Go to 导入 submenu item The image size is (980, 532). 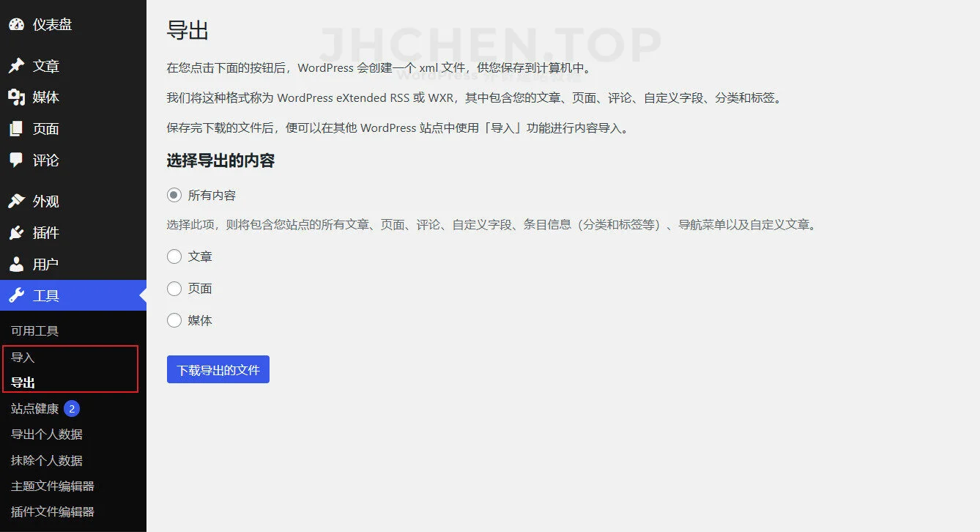[23, 358]
